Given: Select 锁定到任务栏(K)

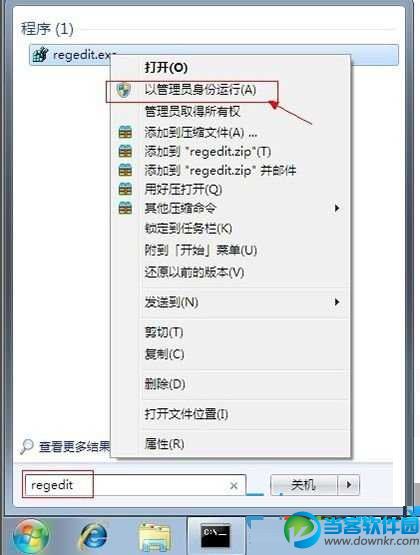Looking at the screenshot, I should (x=188, y=228).
